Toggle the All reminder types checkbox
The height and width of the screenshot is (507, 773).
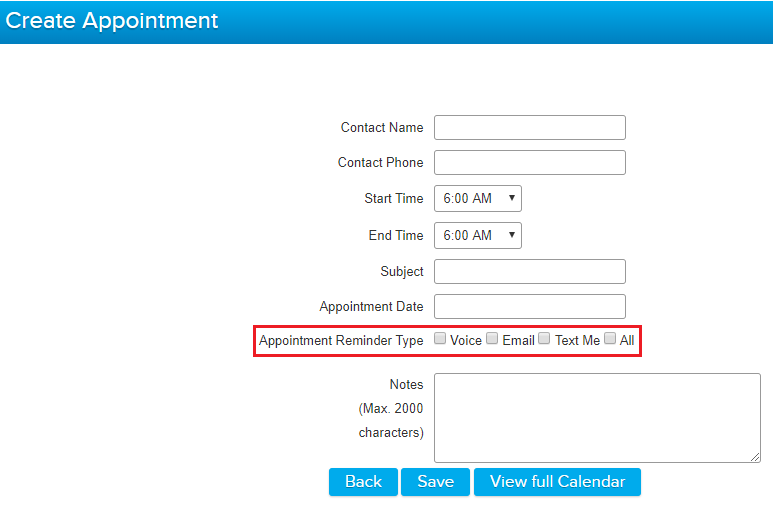point(610,339)
